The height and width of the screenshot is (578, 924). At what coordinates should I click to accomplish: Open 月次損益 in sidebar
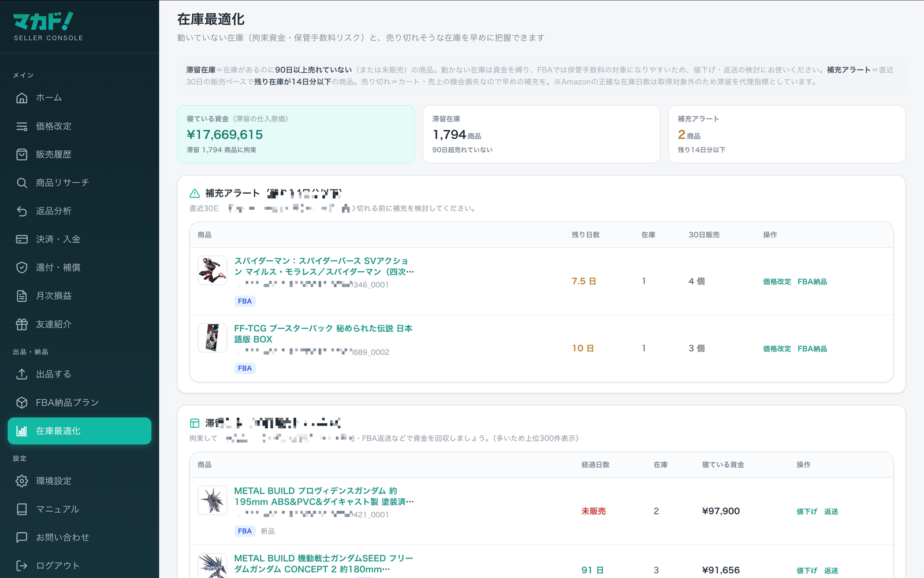click(x=80, y=296)
